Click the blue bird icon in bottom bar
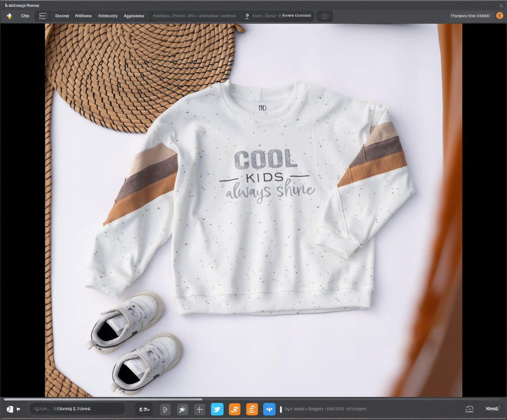The height and width of the screenshot is (420, 507). [x=217, y=409]
